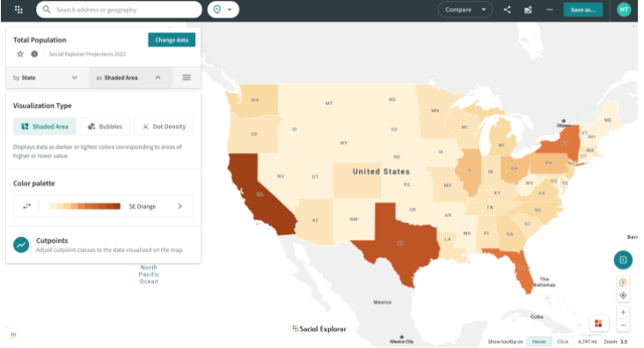Image resolution: width=644 pixels, height=348 pixels.
Task: Expand color palette options chevron
Action: (179, 206)
